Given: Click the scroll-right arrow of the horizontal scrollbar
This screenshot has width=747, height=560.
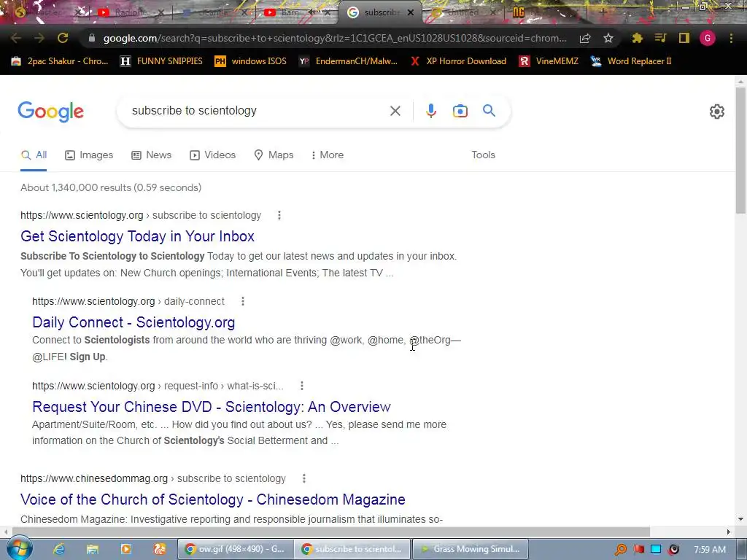Looking at the screenshot, I should coord(729,532).
